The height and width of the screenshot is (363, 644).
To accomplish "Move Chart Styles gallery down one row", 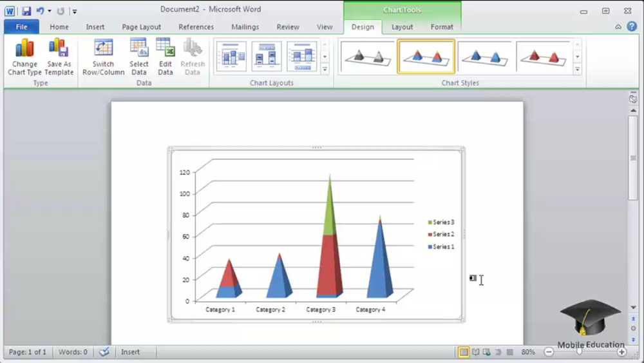I will (578, 57).
